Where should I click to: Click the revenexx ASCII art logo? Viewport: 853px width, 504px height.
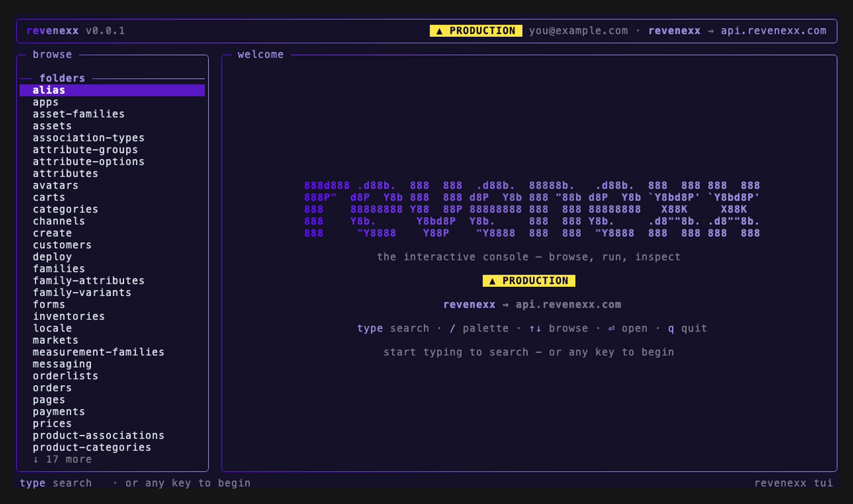pos(532,209)
